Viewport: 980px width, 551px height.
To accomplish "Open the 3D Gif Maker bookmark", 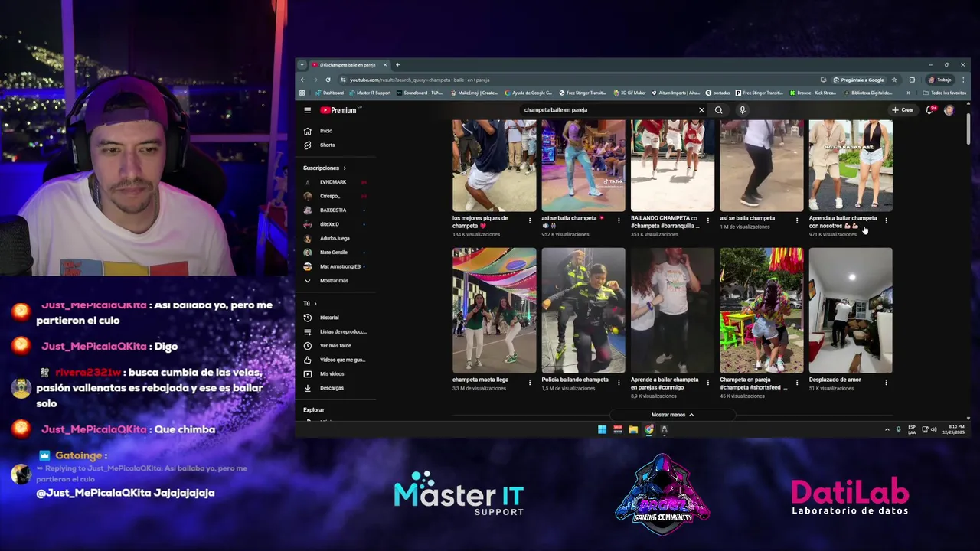I will pyautogui.click(x=629, y=93).
